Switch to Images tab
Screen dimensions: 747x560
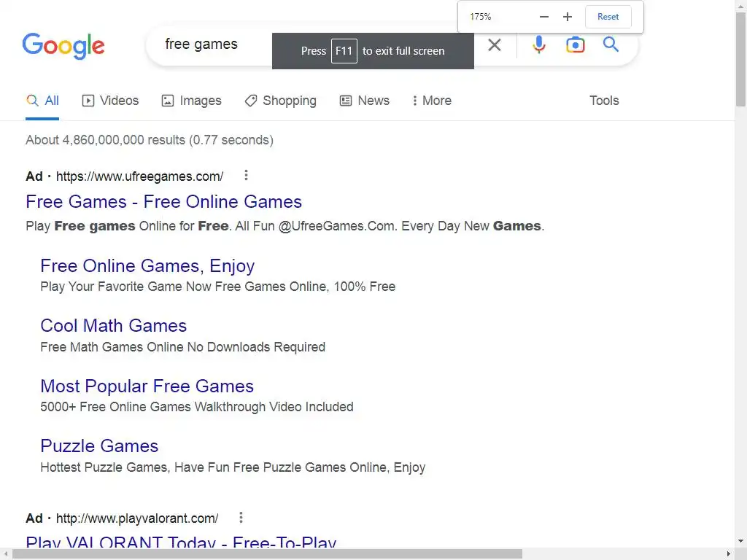tap(192, 101)
